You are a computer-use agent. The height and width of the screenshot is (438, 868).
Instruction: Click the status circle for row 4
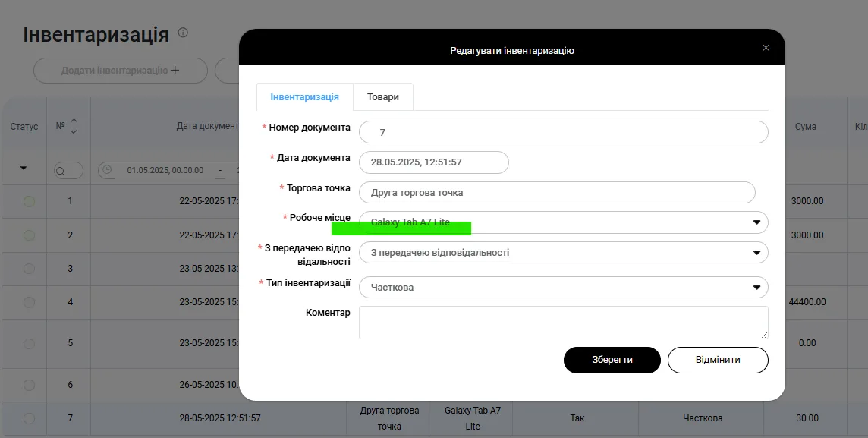tap(29, 302)
